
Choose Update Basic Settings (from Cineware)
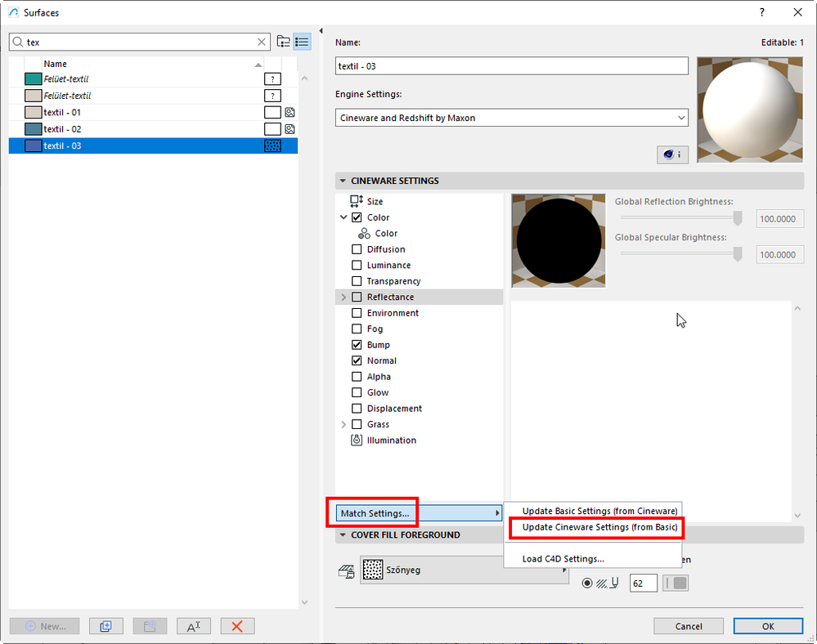[599, 511]
